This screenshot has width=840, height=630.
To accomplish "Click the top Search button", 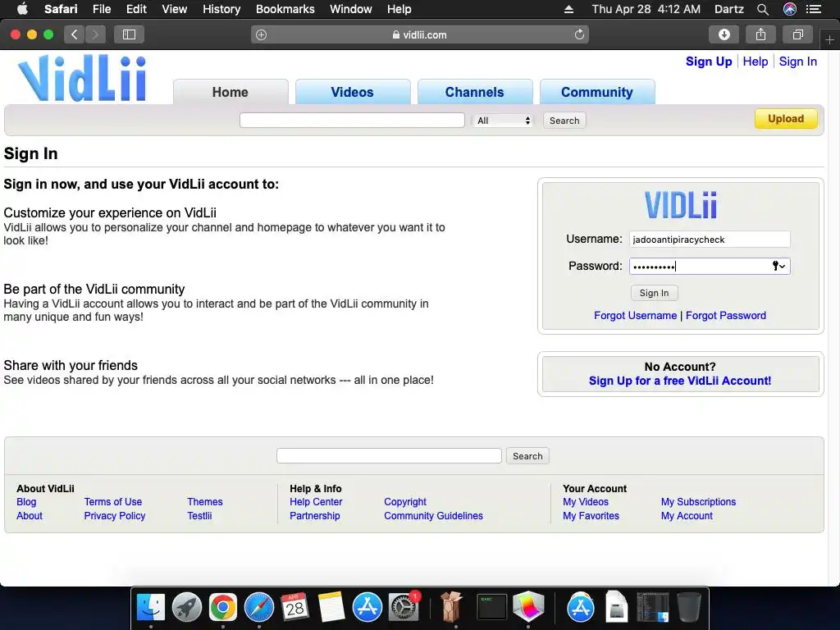I will 564,121.
